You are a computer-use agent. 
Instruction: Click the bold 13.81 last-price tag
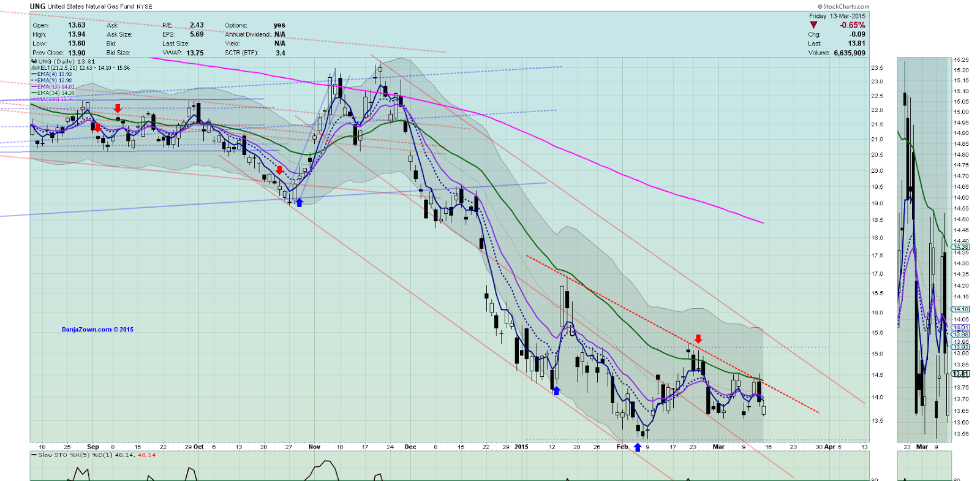961,374
